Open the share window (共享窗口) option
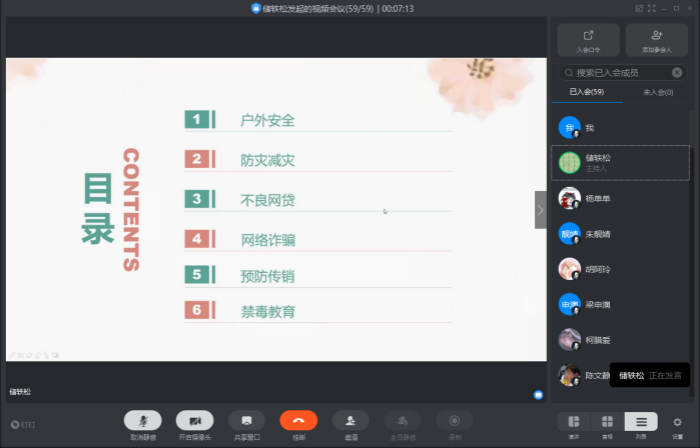 click(x=246, y=421)
